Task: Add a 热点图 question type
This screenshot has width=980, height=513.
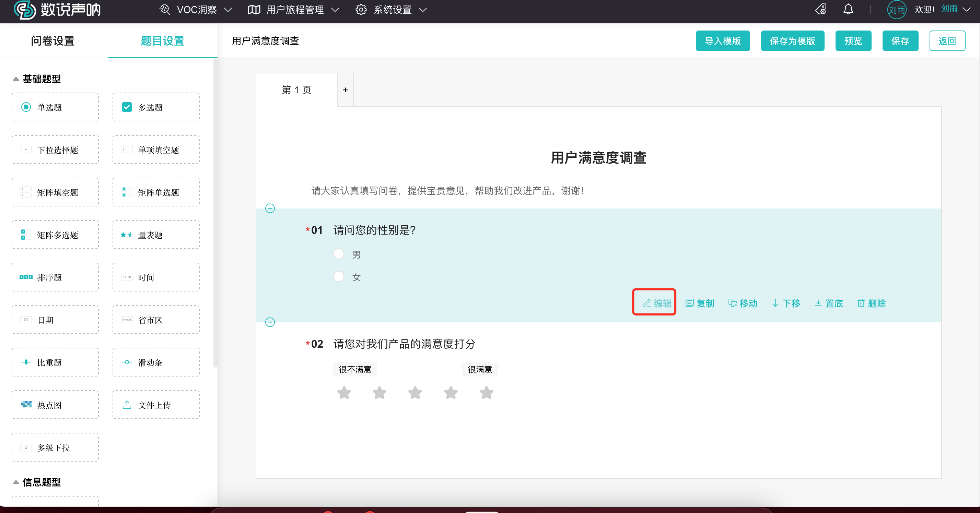Action: 55,405
